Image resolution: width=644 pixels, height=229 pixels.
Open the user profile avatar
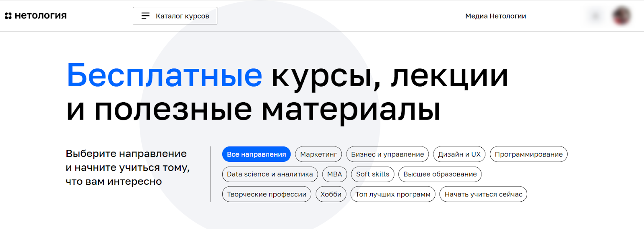click(x=621, y=16)
